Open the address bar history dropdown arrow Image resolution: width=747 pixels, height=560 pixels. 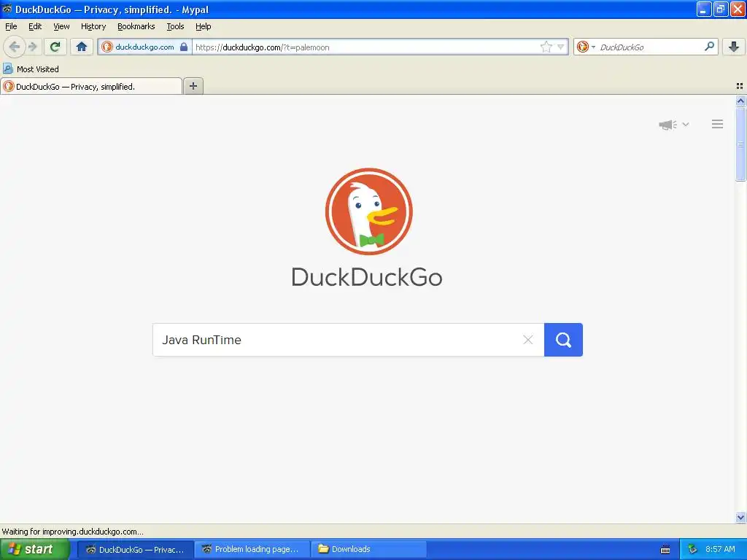(561, 47)
